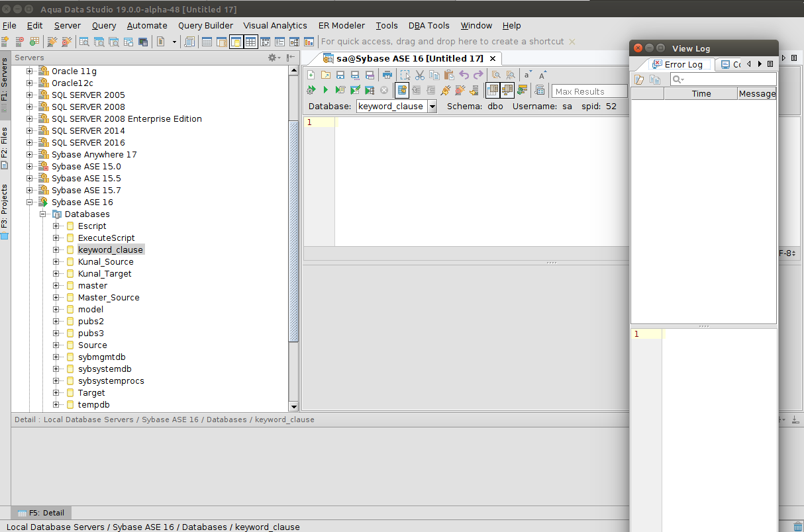Expand the master database node
This screenshot has height=532, width=804.
(x=56, y=285)
